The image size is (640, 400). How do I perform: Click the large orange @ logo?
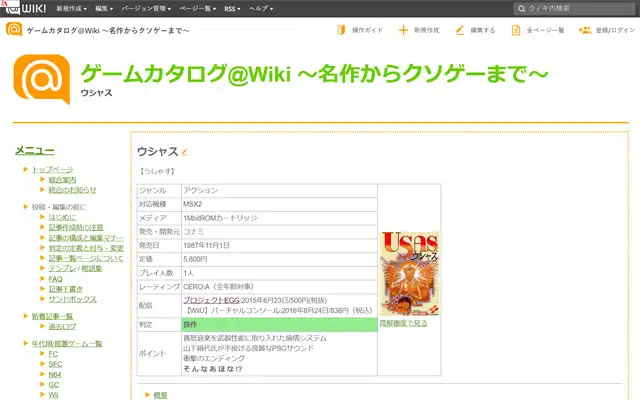pos(42,78)
